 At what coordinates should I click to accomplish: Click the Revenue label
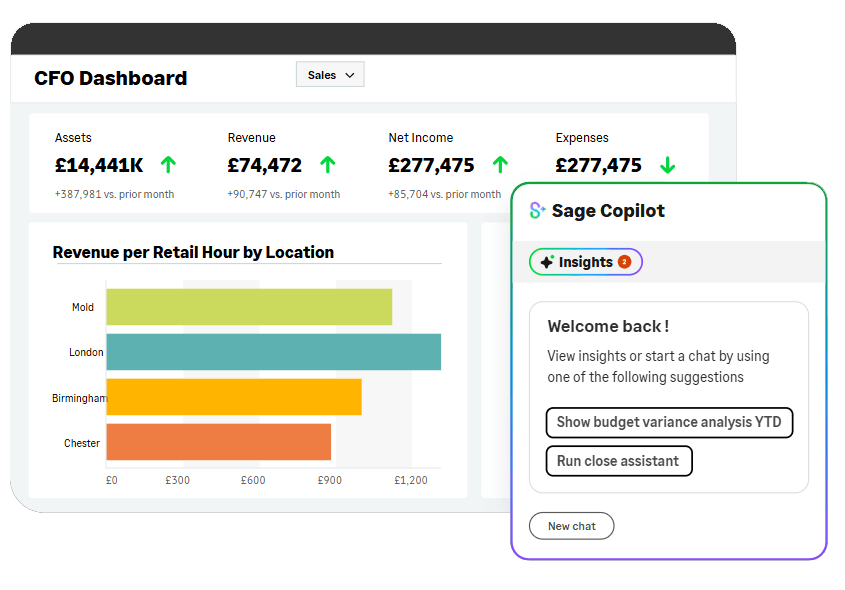251,137
